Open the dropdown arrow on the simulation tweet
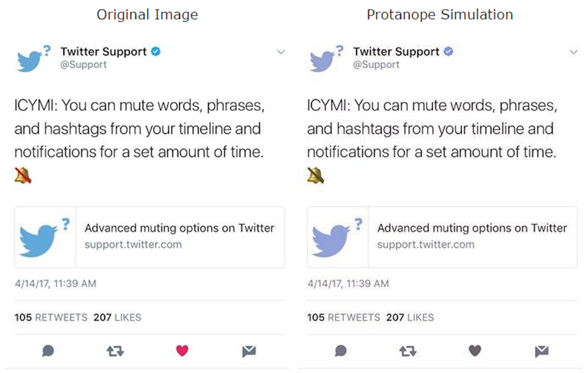588x373 pixels. coord(574,52)
